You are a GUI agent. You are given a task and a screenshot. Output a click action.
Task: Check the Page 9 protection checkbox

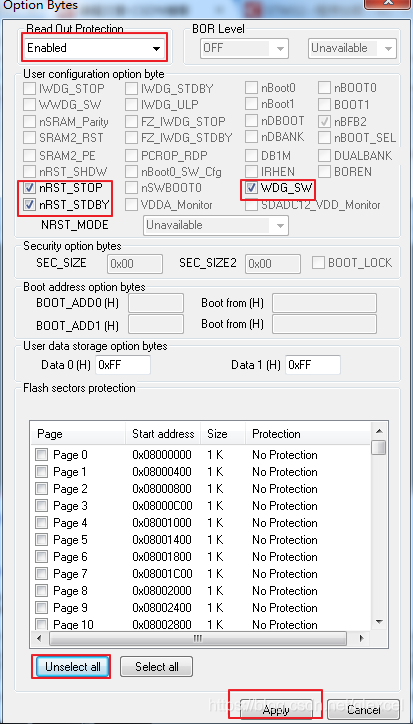(x=42, y=608)
